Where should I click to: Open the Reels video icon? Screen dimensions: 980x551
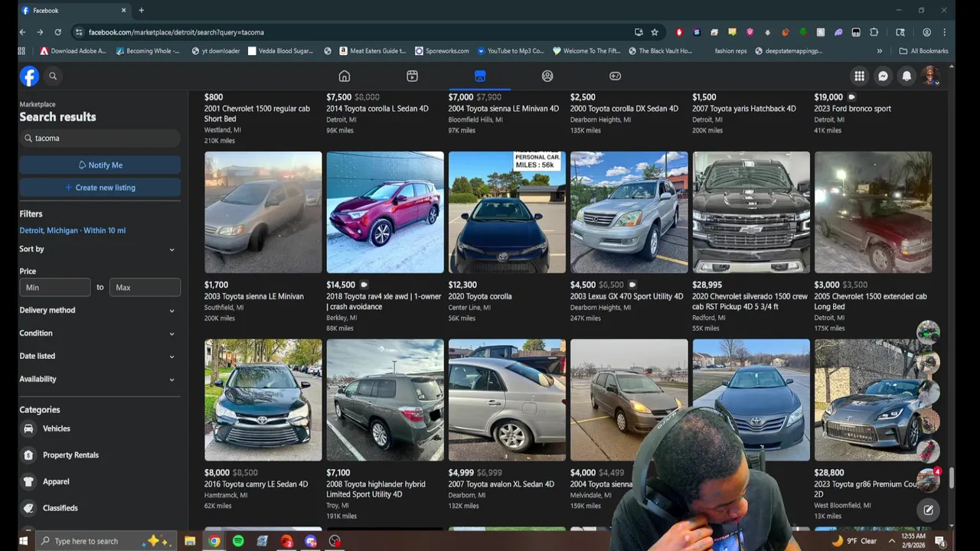412,76
